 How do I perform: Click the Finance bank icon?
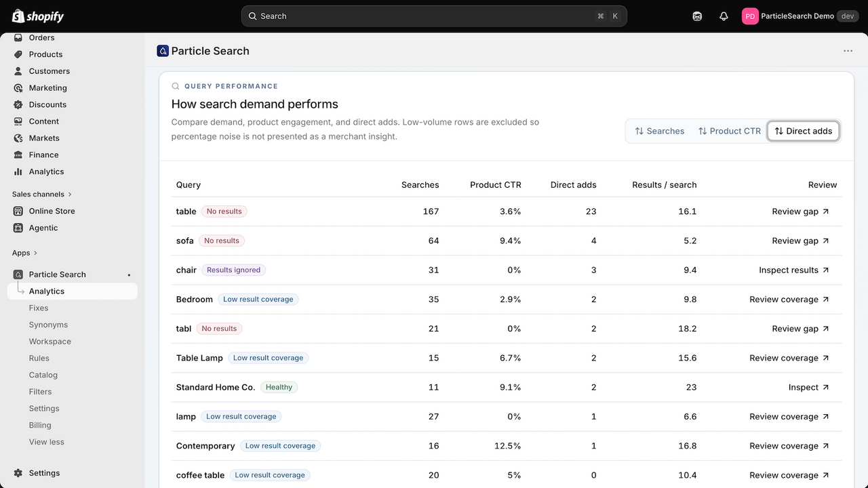coord(18,155)
